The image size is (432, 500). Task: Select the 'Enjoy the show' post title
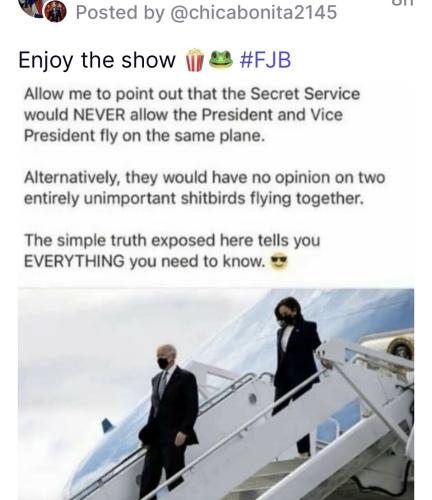pos(97,60)
